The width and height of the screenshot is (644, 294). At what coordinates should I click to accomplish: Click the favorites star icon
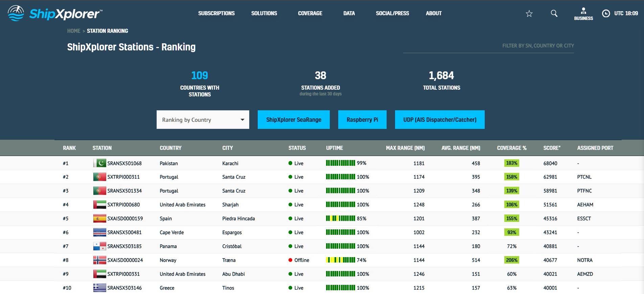[529, 14]
